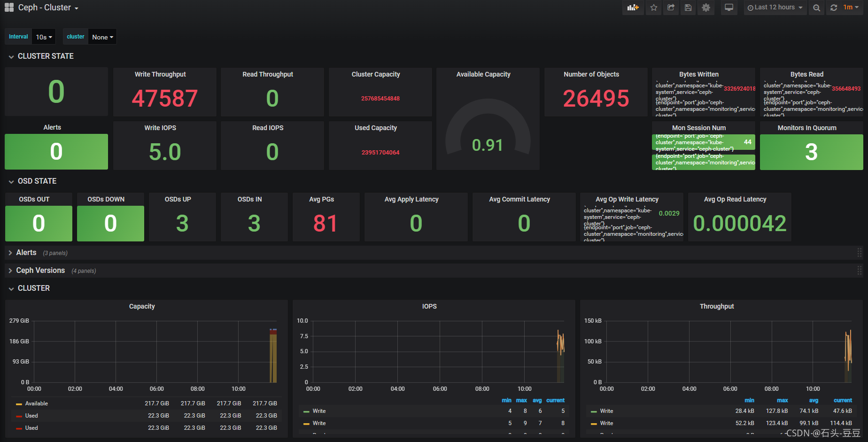Open the 1m refresh interval dropdown
This screenshot has width=868, height=442.
[x=851, y=8]
